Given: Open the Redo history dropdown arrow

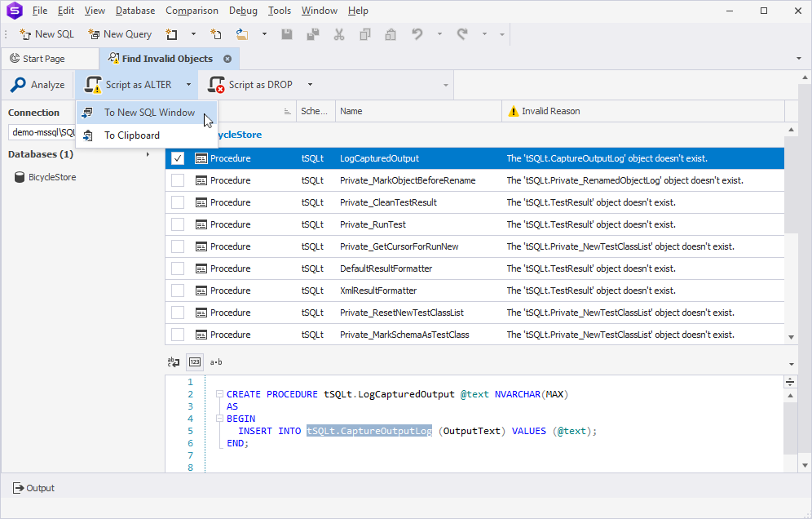Looking at the screenshot, I should pos(485,34).
